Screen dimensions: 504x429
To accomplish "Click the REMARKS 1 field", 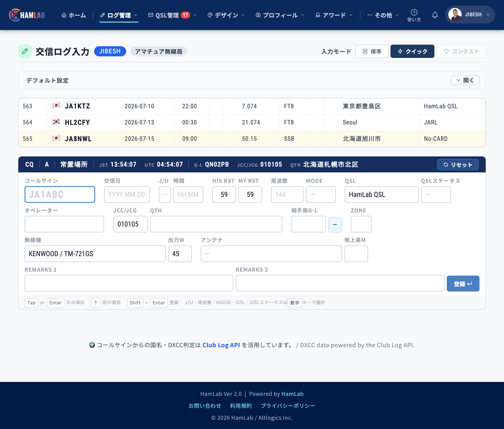I will click(x=129, y=283).
